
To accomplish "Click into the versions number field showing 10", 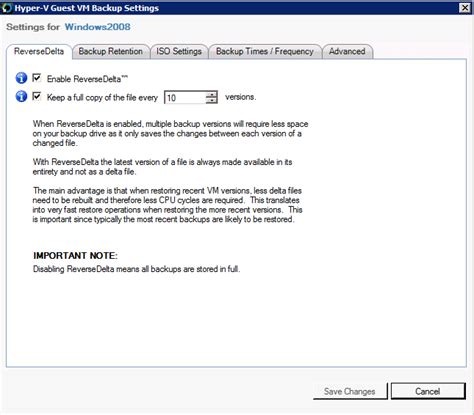I will point(185,97).
